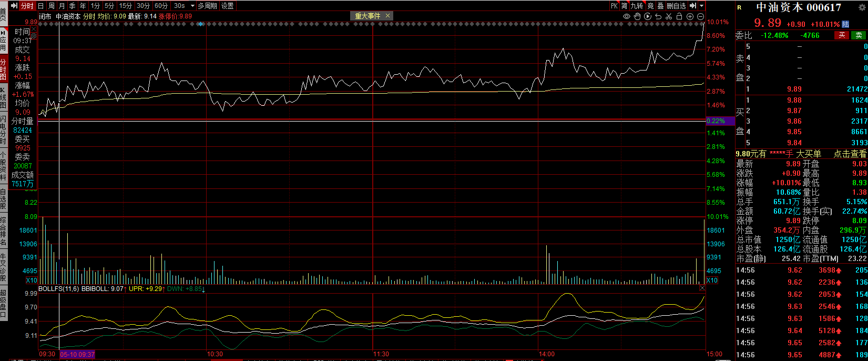This screenshot has height=361, width=868.
Task: Click the blue diamond event marker
Action: click(x=200, y=24)
